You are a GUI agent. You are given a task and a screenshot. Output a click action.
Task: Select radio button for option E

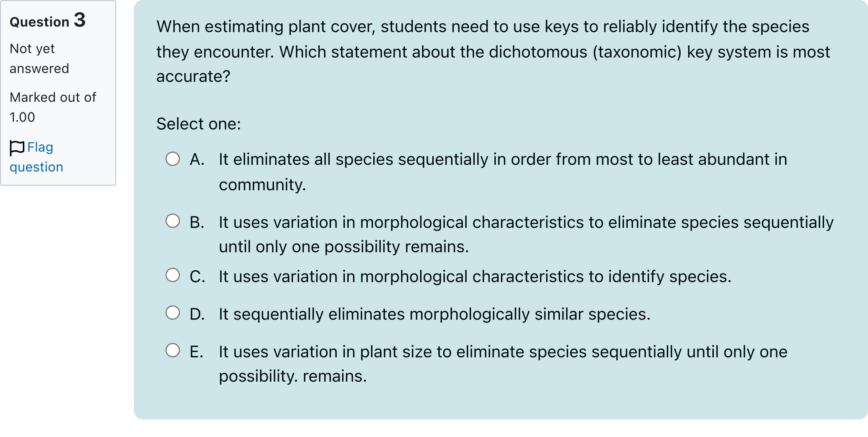pyautogui.click(x=172, y=350)
